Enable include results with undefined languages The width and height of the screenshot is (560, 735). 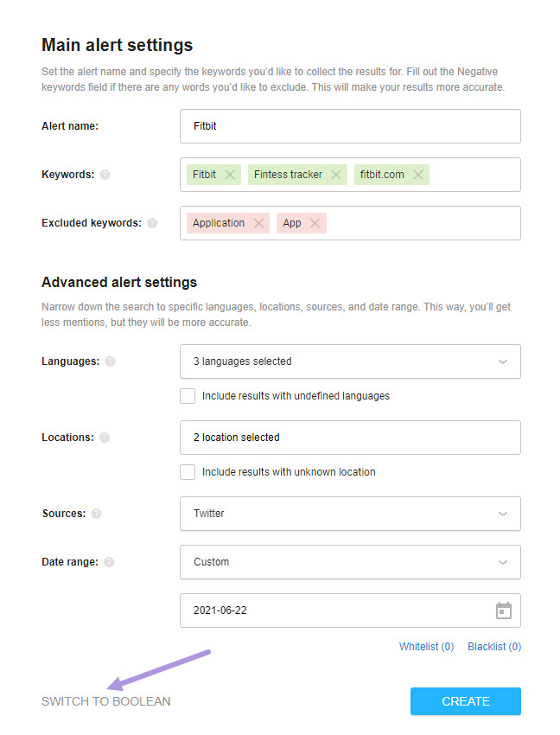tap(188, 396)
